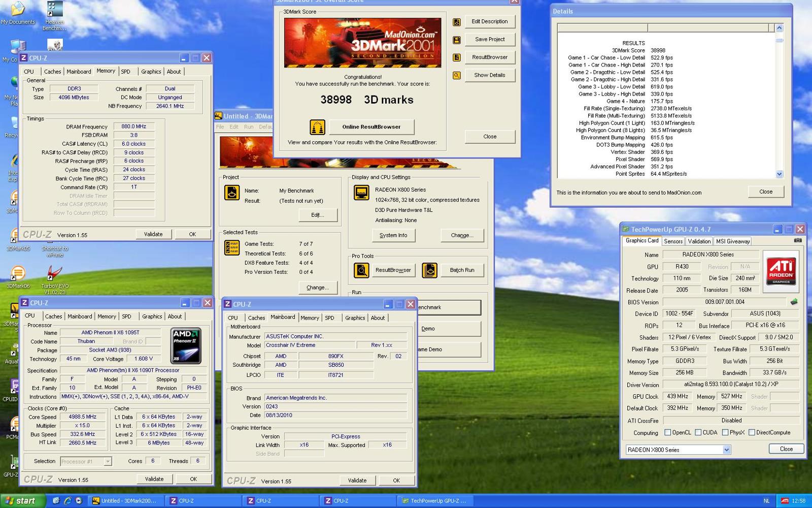Toggle the OpenCL checkbox in GPU-Z
Screen dimensions: 812x508
(x=668, y=433)
